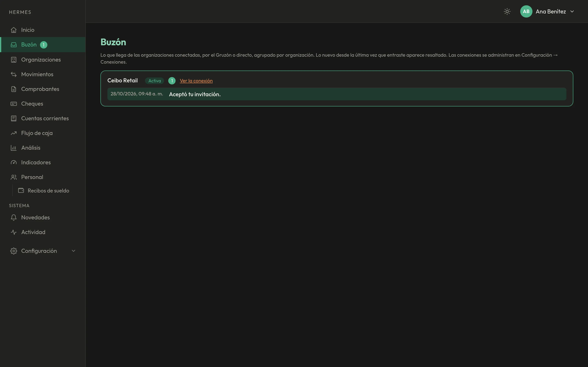
Task: Click the Novedades bell icon
Action: (14, 218)
